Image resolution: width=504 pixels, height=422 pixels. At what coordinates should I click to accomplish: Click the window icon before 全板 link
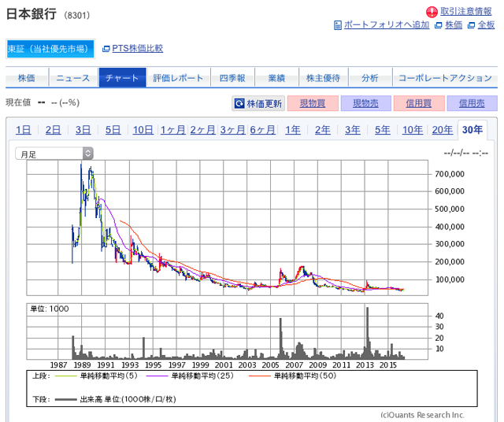471,25
